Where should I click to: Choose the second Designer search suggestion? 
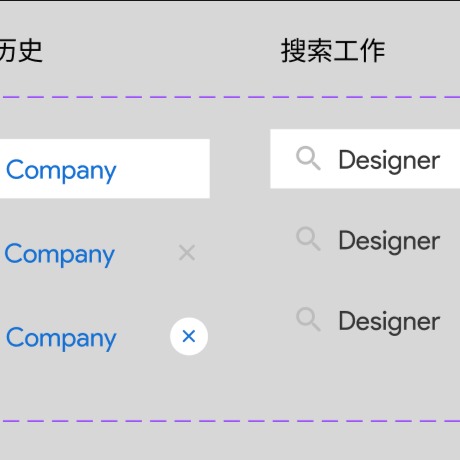(389, 241)
